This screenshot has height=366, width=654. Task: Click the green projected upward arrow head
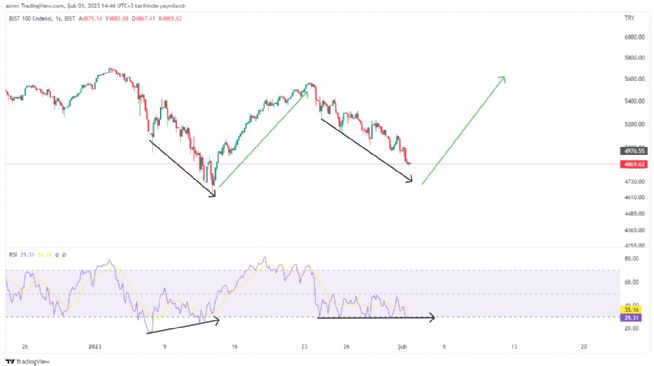point(503,79)
